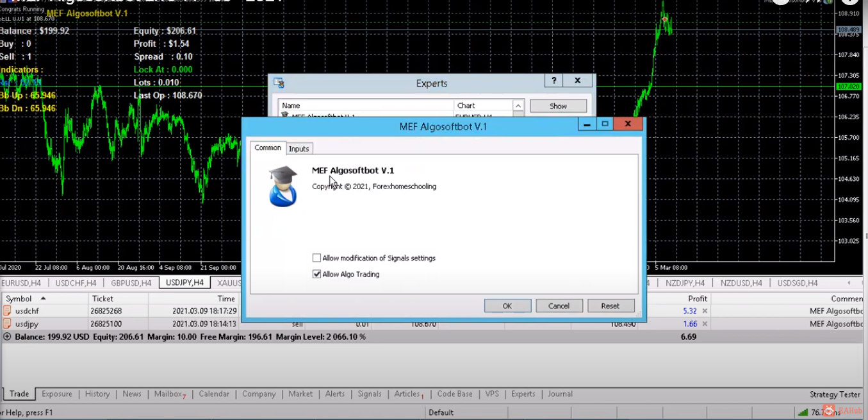Open the USDCHF,H4 chart tab

click(x=76, y=283)
